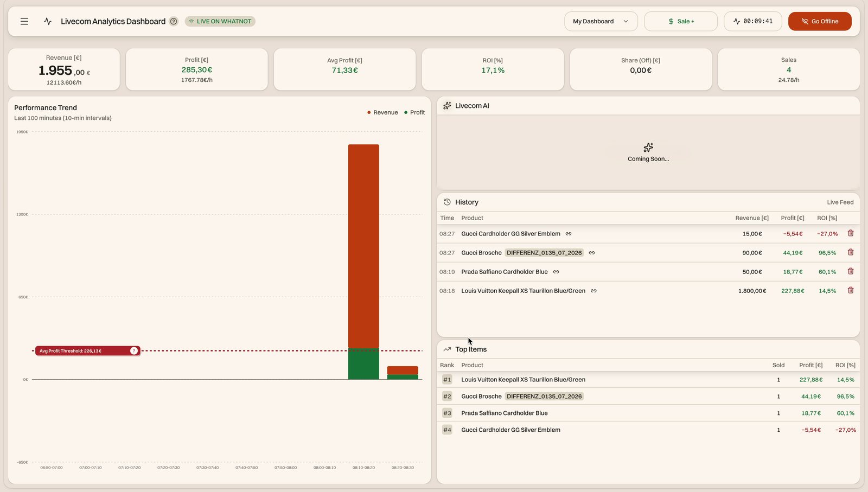Click the Revenue [€] column header in History
This screenshot has width=868, height=492.
(752, 218)
